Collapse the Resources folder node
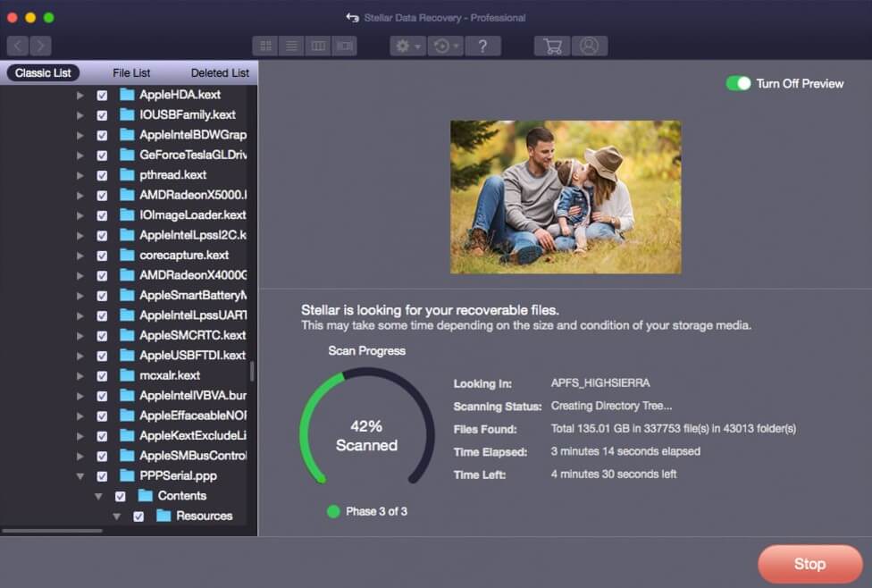Image resolution: width=872 pixels, height=588 pixels. [x=117, y=517]
